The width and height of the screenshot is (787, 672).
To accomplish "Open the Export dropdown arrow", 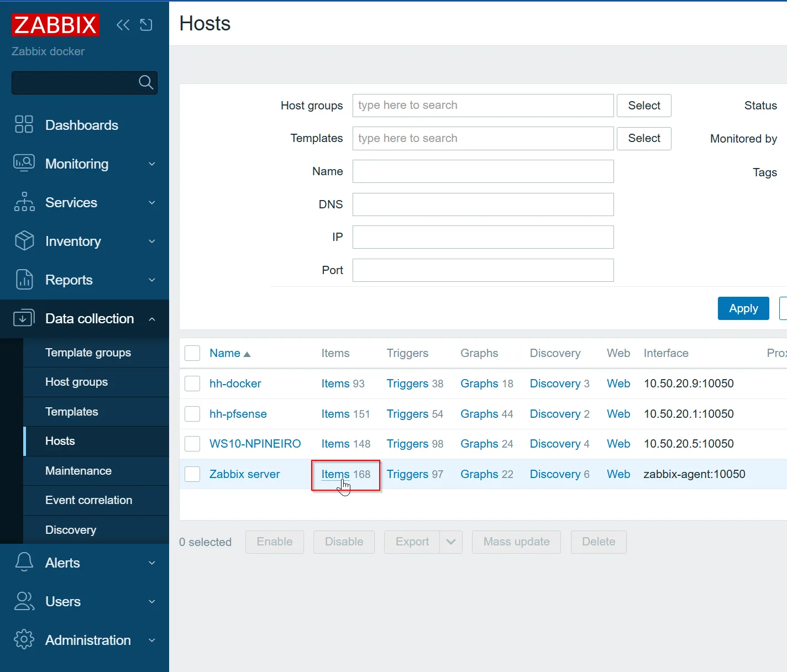I will point(451,542).
